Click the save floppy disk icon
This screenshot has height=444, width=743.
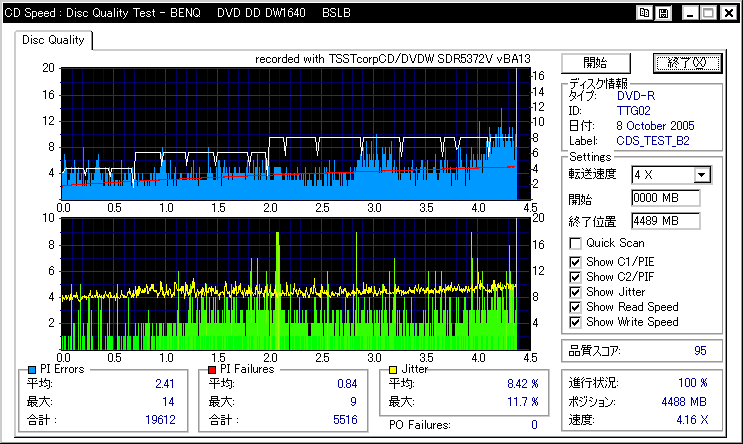coord(663,13)
